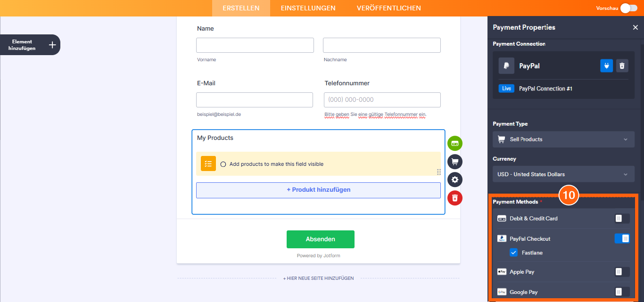Click the blue plug icon for PayPal connection
Screen dimensions: 644x302
click(606, 65)
